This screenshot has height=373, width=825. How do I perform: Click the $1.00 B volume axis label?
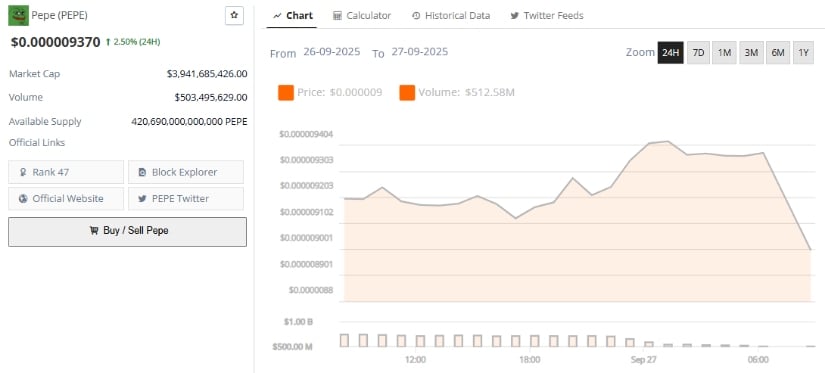298,321
